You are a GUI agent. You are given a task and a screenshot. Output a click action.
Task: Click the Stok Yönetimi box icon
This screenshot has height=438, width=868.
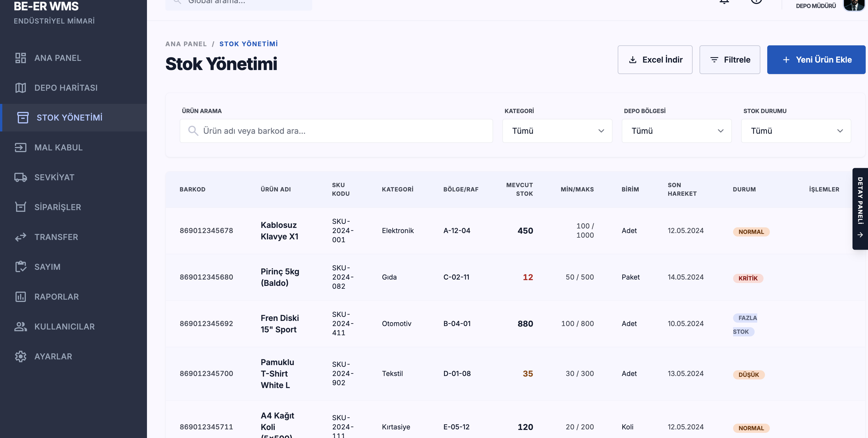click(23, 118)
